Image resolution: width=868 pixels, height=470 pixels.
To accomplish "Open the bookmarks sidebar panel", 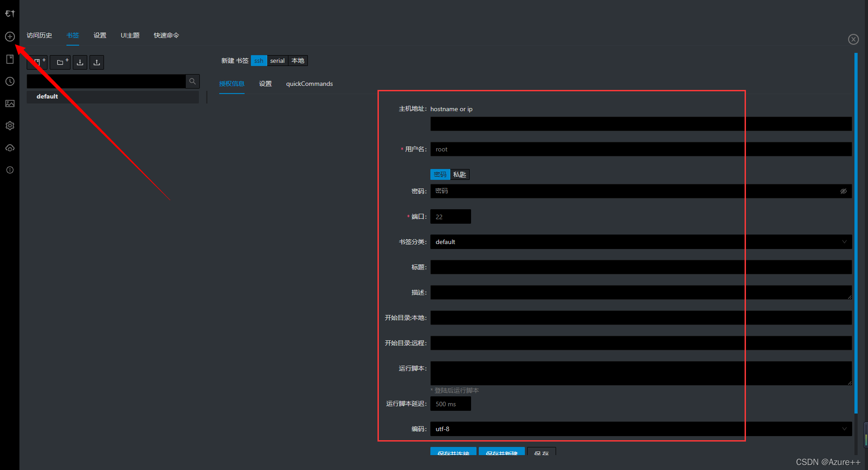I will pos(9,59).
